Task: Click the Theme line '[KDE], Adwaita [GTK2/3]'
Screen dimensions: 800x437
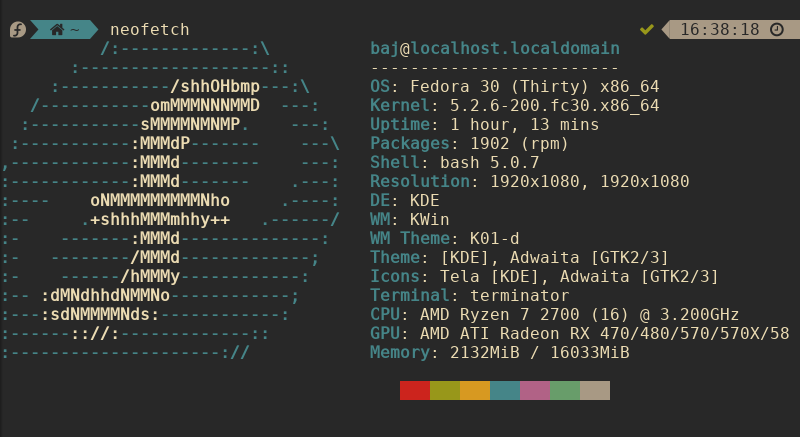Action: point(555,258)
